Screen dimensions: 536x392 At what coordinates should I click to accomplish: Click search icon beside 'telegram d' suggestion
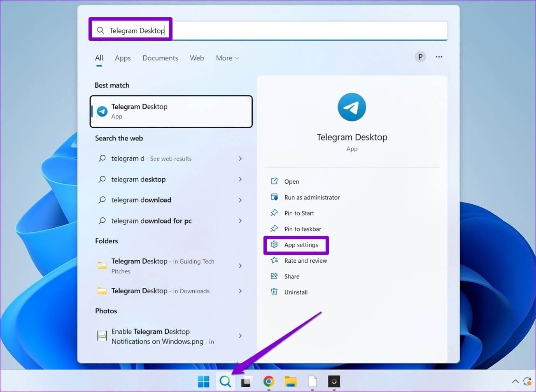[102, 159]
